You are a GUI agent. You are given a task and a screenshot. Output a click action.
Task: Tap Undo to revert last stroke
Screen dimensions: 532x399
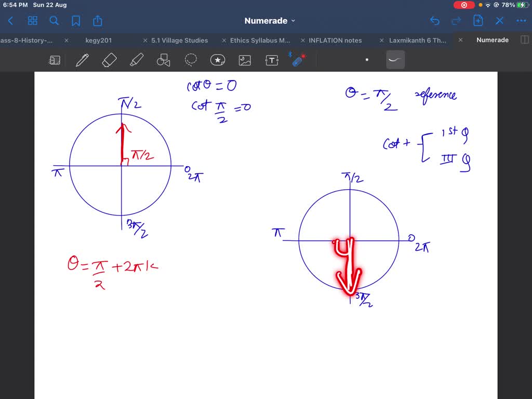click(x=435, y=20)
